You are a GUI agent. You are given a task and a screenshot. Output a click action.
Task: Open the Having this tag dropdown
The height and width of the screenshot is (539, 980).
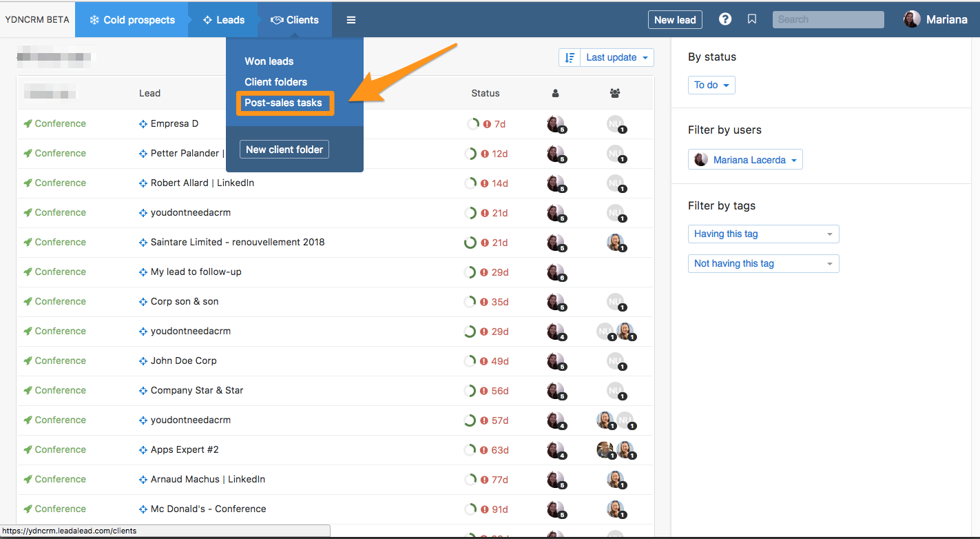pos(763,234)
